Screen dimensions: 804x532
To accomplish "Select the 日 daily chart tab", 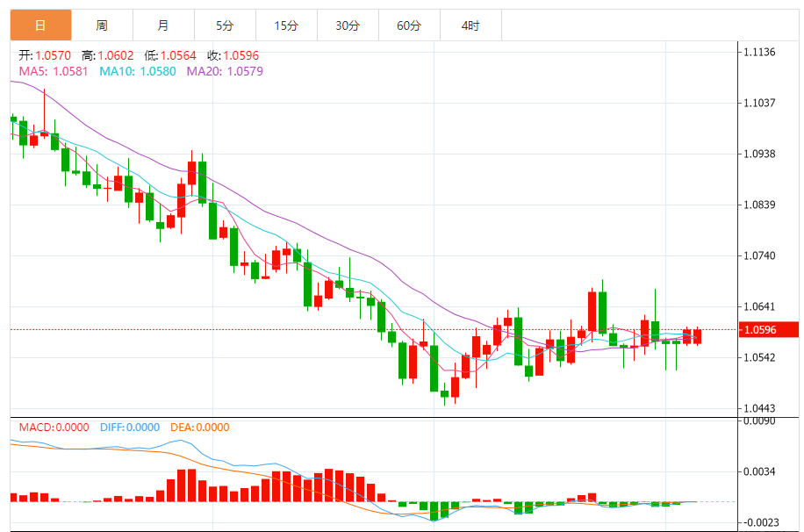I will (x=40, y=25).
